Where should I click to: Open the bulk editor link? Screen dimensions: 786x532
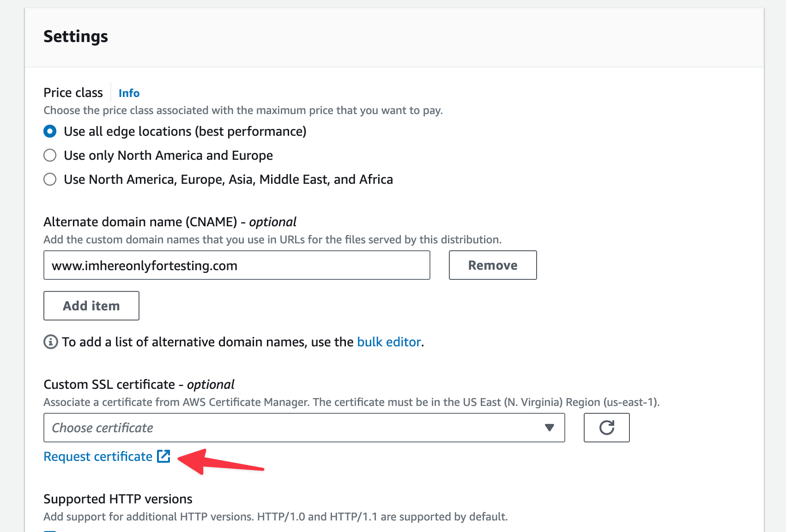coord(389,342)
